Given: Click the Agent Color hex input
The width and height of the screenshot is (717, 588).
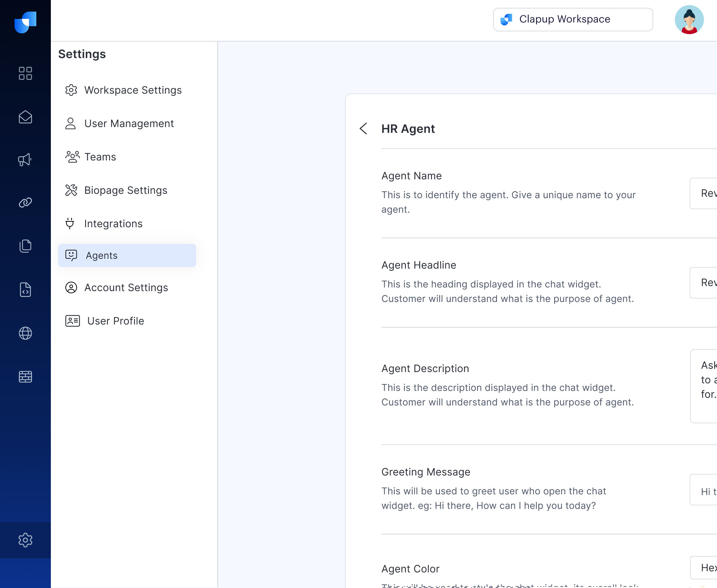Looking at the screenshot, I should [x=704, y=568].
